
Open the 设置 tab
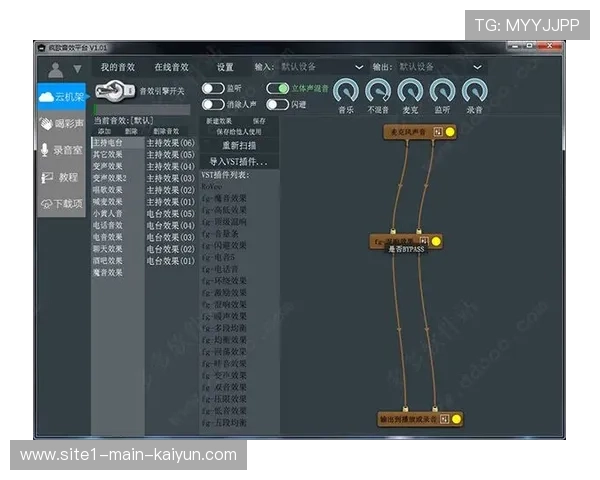pyautogui.click(x=225, y=67)
